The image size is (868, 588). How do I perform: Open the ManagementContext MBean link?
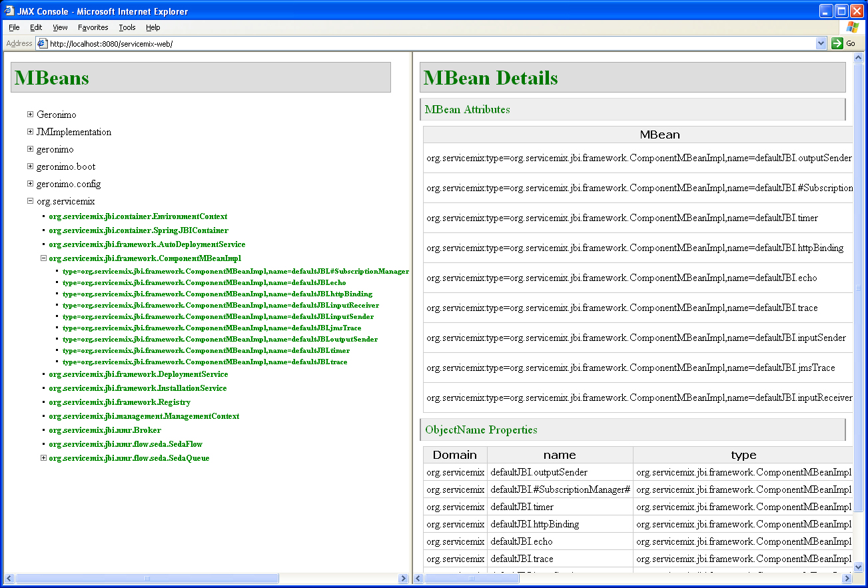(144, 416)
